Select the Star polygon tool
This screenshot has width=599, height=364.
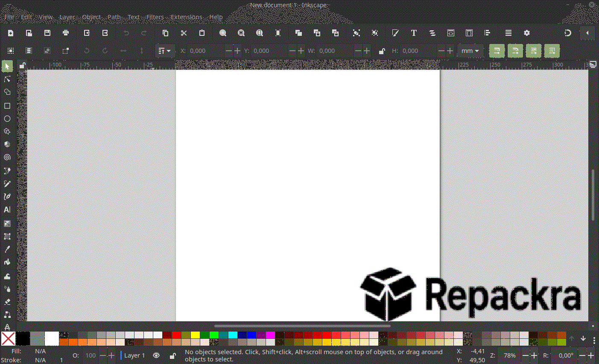click(7, 131)
